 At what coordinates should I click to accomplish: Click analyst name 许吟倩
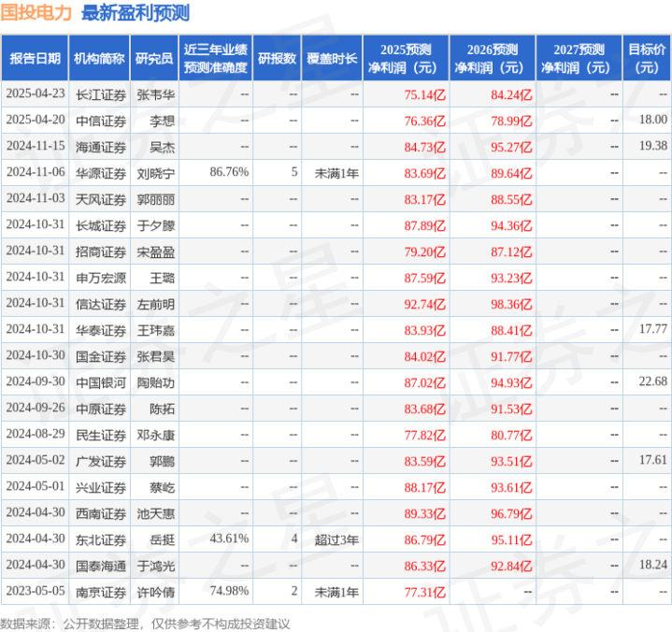pos(156,592)
